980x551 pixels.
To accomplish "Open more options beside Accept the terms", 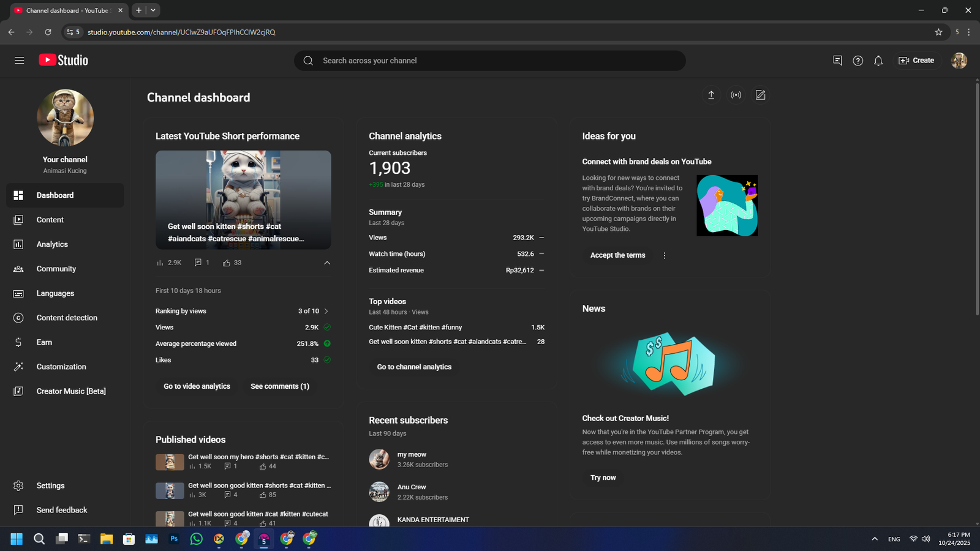I will click(665, 255).
